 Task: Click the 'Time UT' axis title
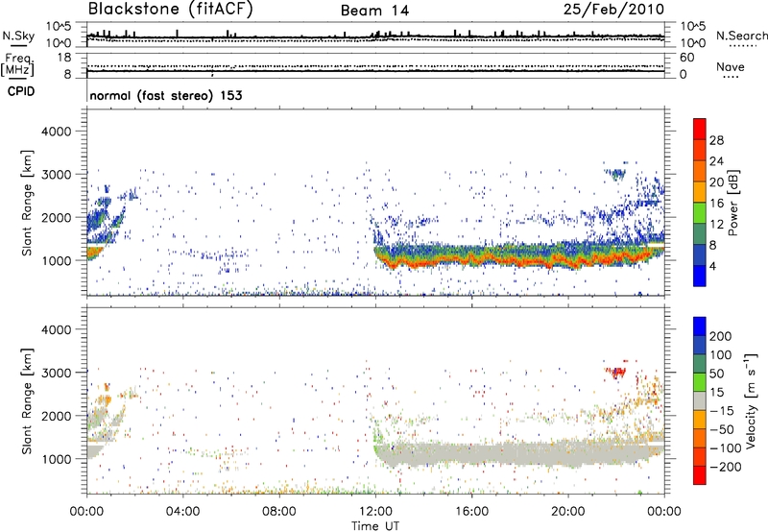click(375, 526)
